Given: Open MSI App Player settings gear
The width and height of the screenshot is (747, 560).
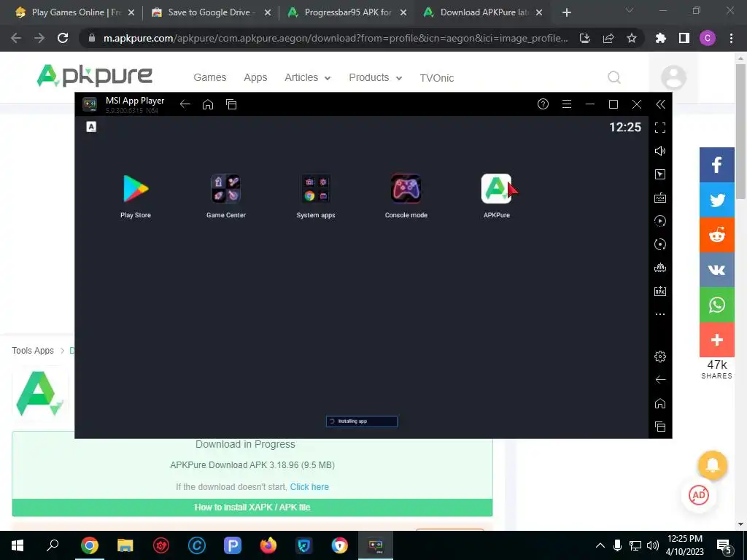Looking at the screenshot, I should [x=660, y=356].
